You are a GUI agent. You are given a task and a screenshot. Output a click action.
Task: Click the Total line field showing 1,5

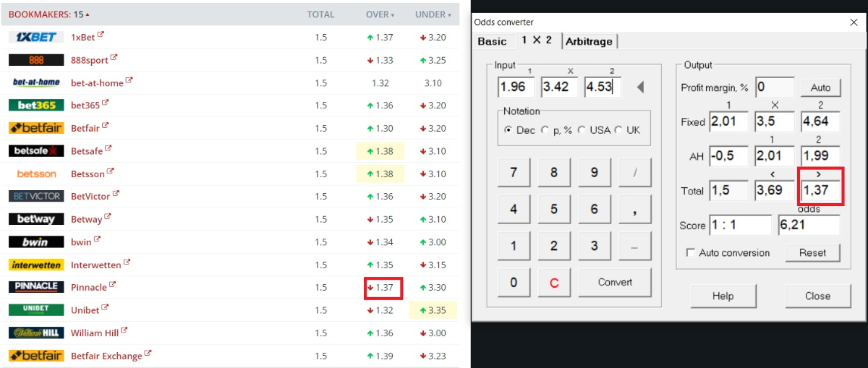coord(728,190)
